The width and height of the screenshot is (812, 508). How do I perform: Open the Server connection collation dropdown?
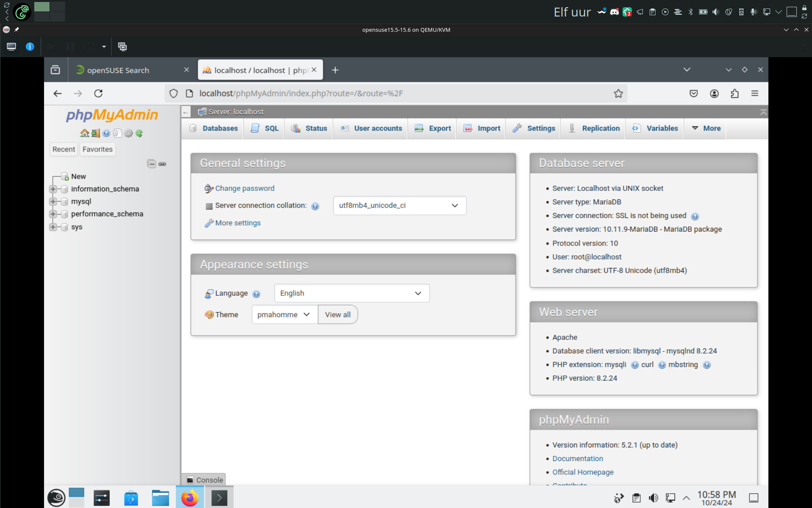click(x=399, y=205)
